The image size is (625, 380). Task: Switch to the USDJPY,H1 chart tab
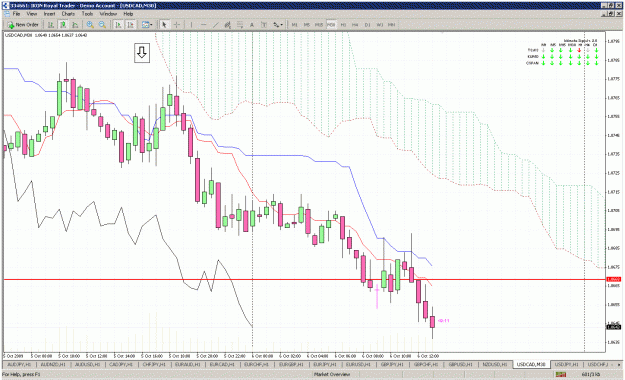coord(566,364)
